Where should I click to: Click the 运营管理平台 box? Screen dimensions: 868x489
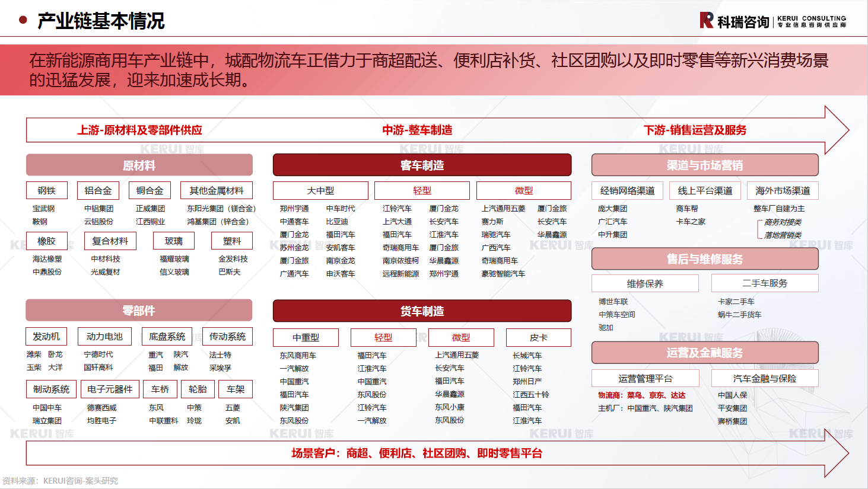[x=646, y=378]
